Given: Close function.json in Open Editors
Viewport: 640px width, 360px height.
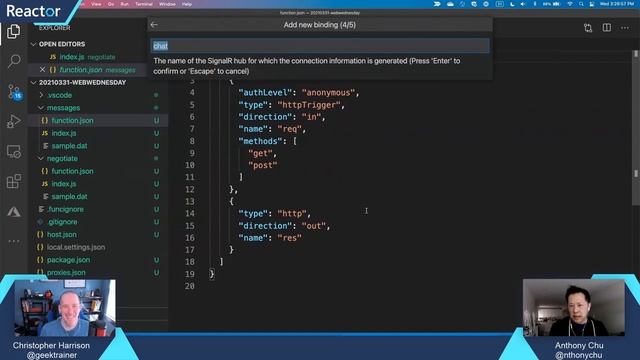Looking at the screenshot, I should point(42,70).
